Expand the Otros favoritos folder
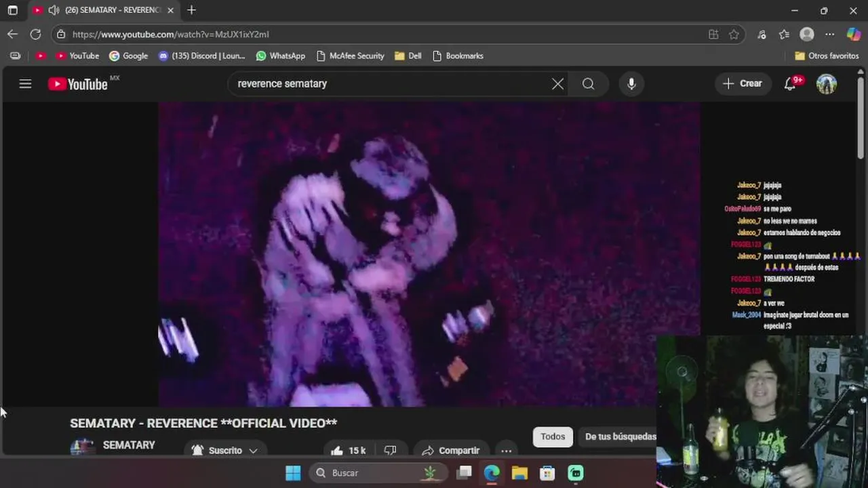868x488 pixels. point(827,56)
